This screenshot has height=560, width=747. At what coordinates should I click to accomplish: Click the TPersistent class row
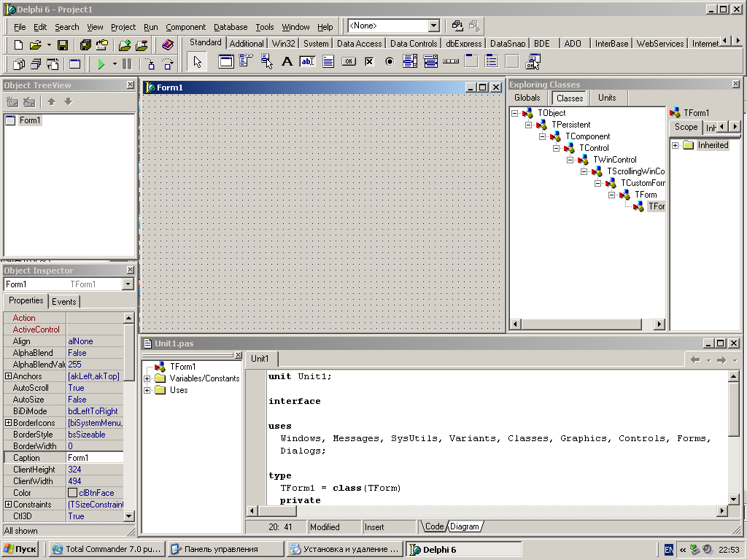click(x=570, y=125)
